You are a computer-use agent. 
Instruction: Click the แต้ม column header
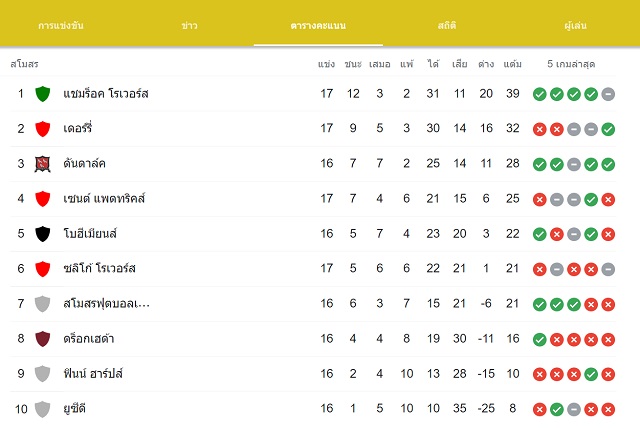512,64
